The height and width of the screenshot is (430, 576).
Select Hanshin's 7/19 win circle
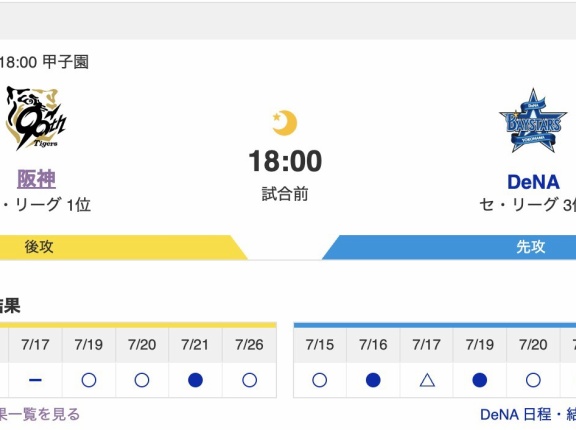point(89,380)
